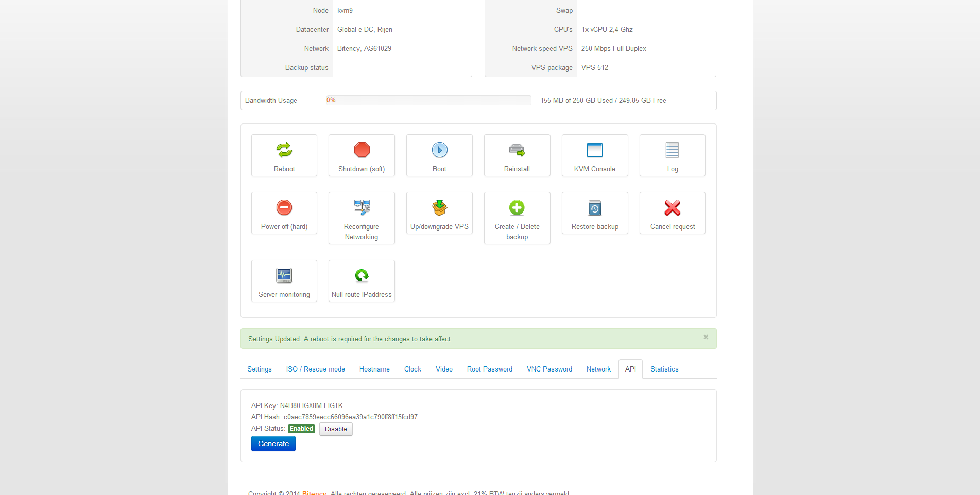This screenshot has width=980, height=495.
Task: Open Reconfigure Networking icon
Action: pyautogui.click(x=362, y=207)
